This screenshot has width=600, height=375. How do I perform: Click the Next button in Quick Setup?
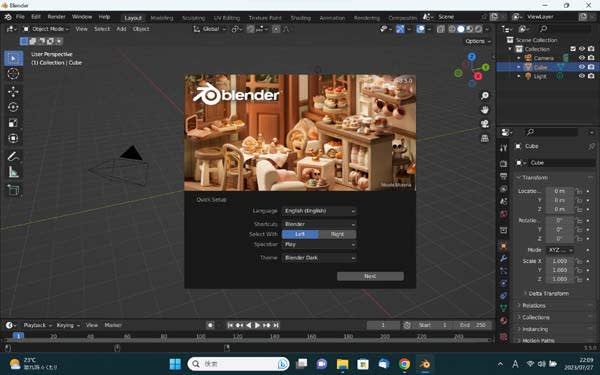coord(370,276)
